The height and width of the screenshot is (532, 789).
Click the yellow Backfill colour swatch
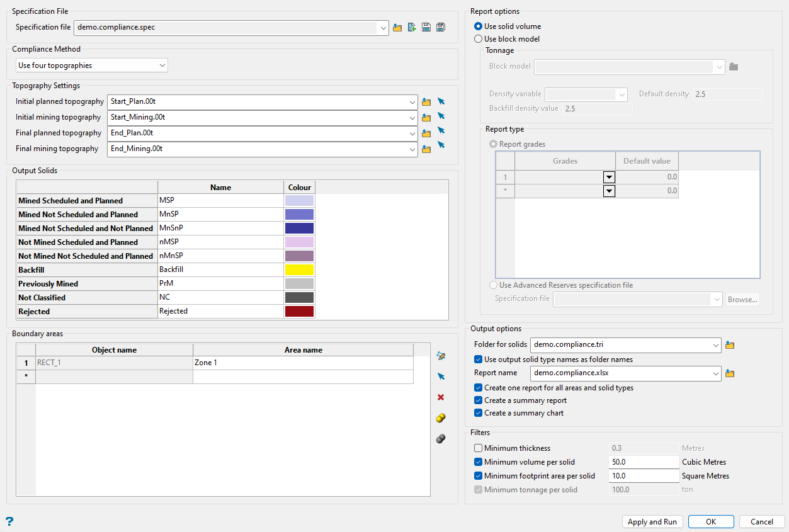click(299, 270)
